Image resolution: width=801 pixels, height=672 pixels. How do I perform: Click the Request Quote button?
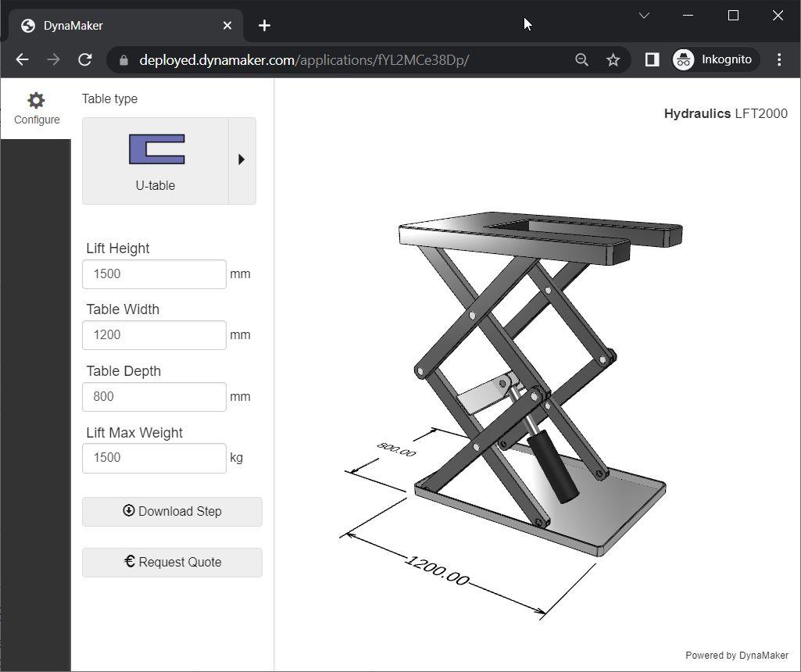pyautogui.click(x=172, y=562)
